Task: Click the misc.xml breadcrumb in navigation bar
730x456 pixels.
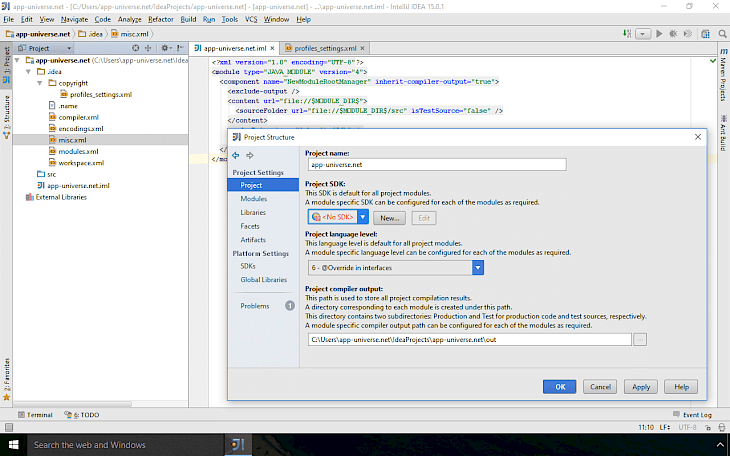Action: [x=130, y=34]
